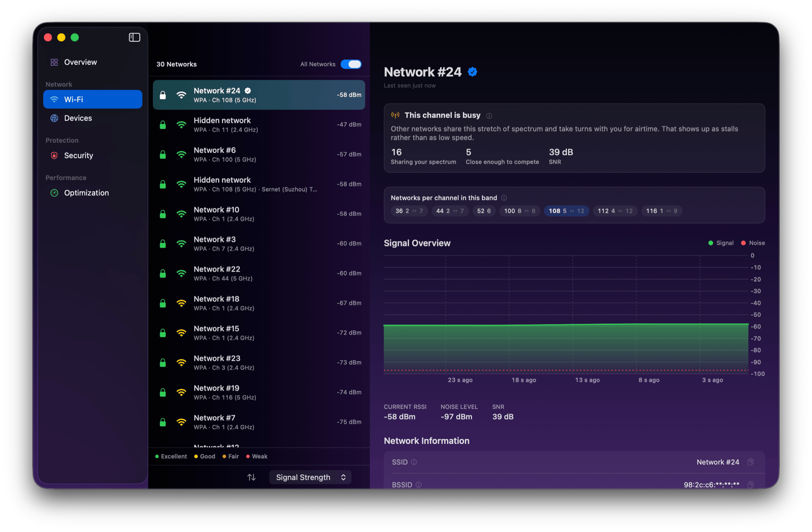The height and width of the screenshot is (532, 812).
Task: Open the Optimization section
Action: tap(93, 193)
